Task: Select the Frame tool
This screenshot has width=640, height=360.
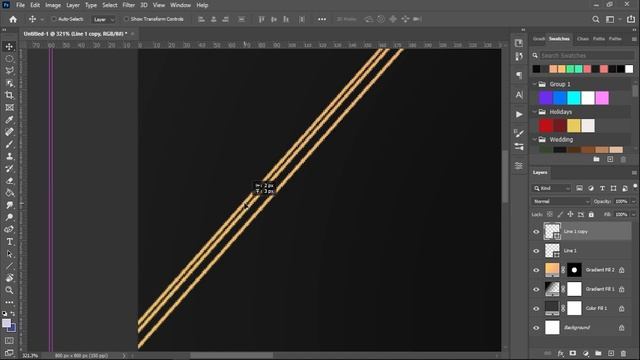Action: 9,108
